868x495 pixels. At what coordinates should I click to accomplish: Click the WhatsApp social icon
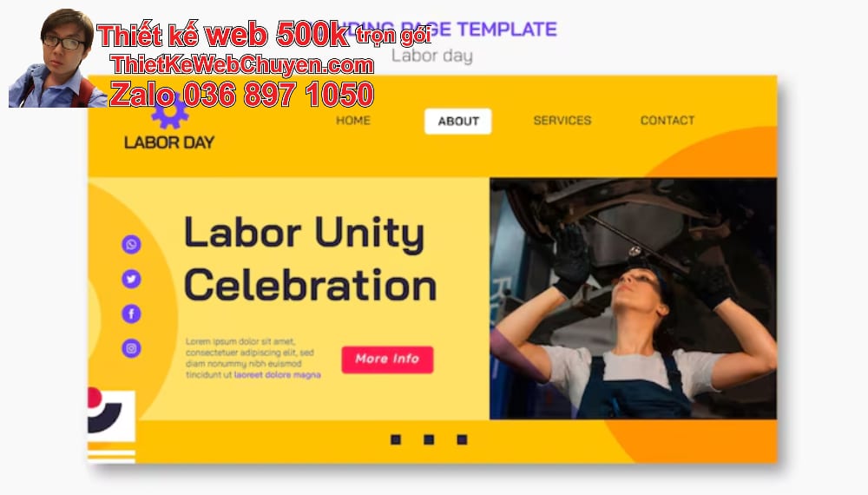(x=131, y=244)
